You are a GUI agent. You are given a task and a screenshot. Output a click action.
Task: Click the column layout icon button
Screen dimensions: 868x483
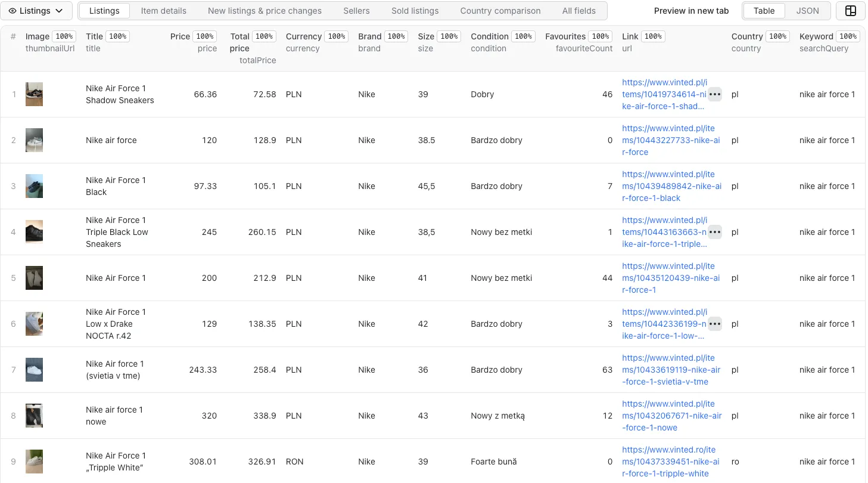pos(851,11)
